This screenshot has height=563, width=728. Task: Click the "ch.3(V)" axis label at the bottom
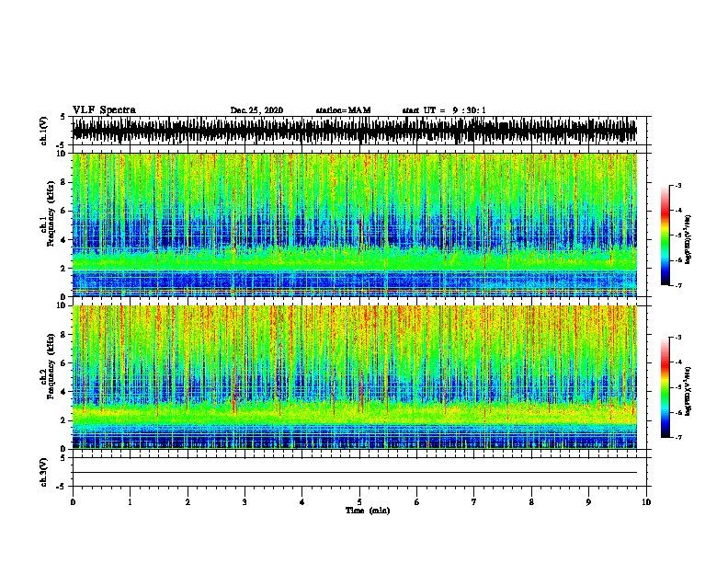(x=44, y=472)
